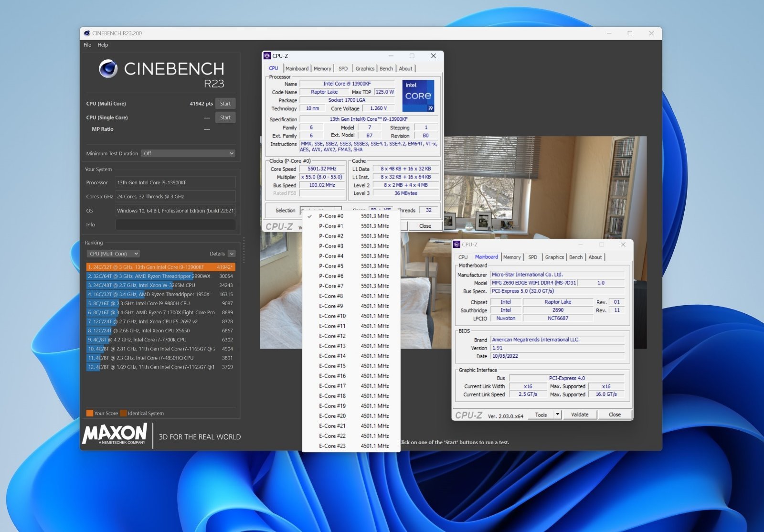This screenshot has width=764, height=532.
Task: Click the Processor field 13th Gen Intel Core
Action: point(175,182)
